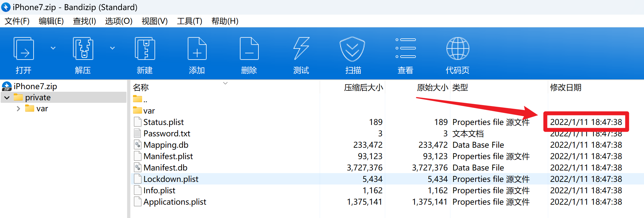
Task: Click Applications.plist's 1,375,141 original size cell
Action: point(430,202)
